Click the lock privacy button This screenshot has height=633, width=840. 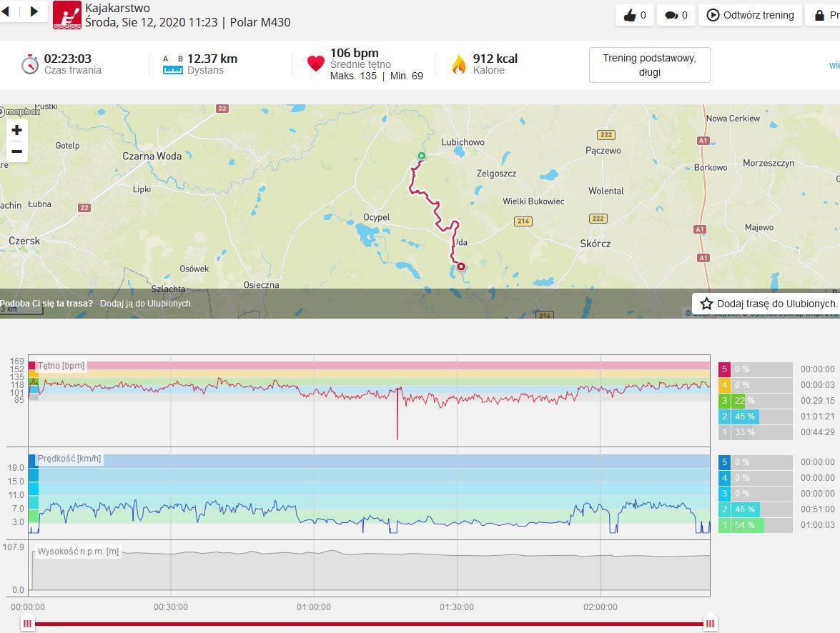pyautogui.click(x=824, y=15)
